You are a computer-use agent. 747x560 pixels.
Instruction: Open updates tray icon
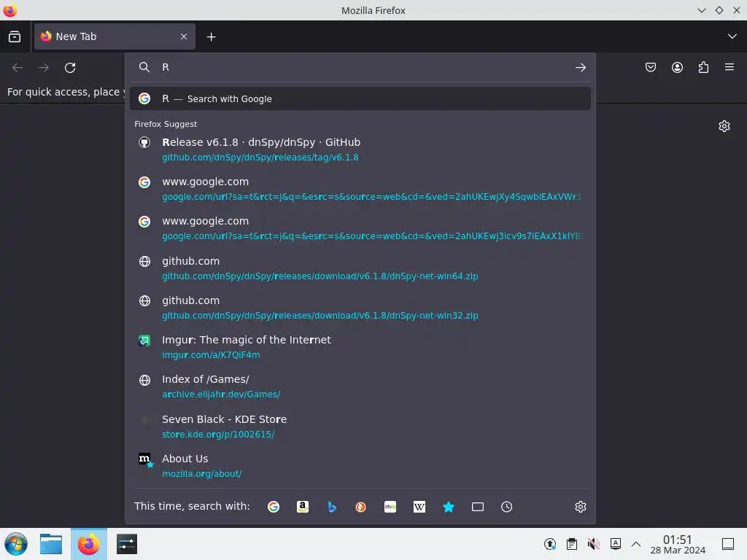point(550,544)
